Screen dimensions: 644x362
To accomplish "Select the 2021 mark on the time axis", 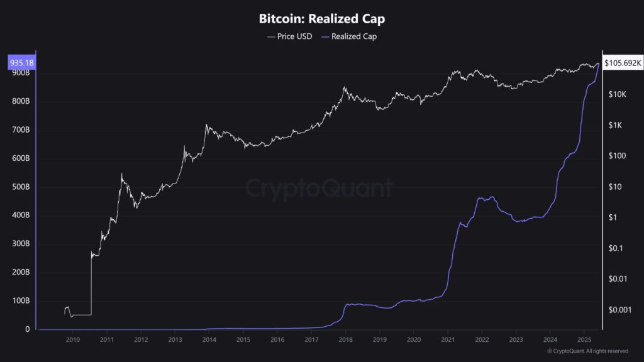I will click(x=448, y=339).
